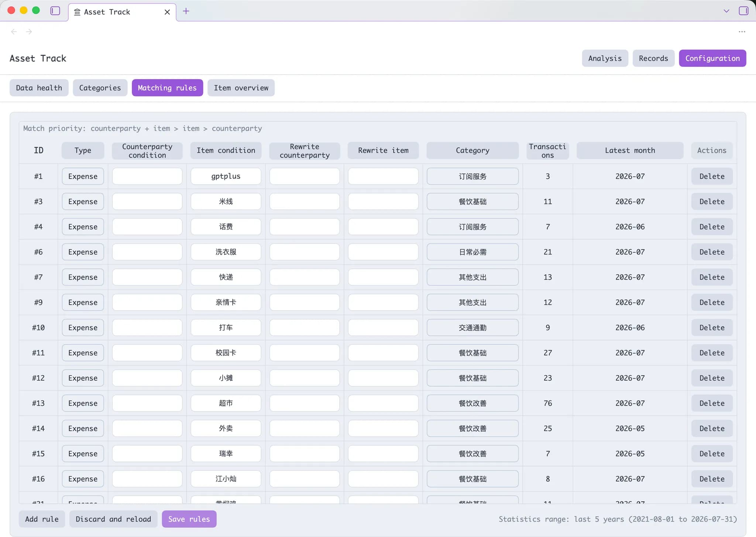
Task: Select the 2026-05 month for rule #15
Action: (x=630, y=454)
